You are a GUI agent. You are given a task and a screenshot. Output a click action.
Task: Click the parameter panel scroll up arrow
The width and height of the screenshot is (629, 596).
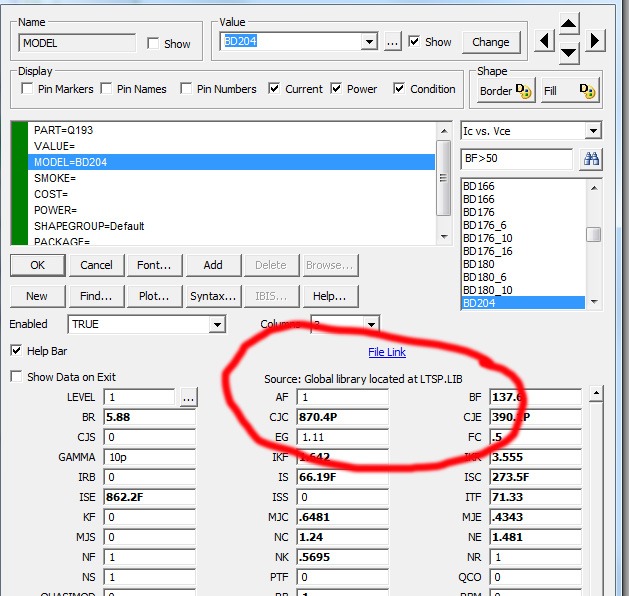597,393
